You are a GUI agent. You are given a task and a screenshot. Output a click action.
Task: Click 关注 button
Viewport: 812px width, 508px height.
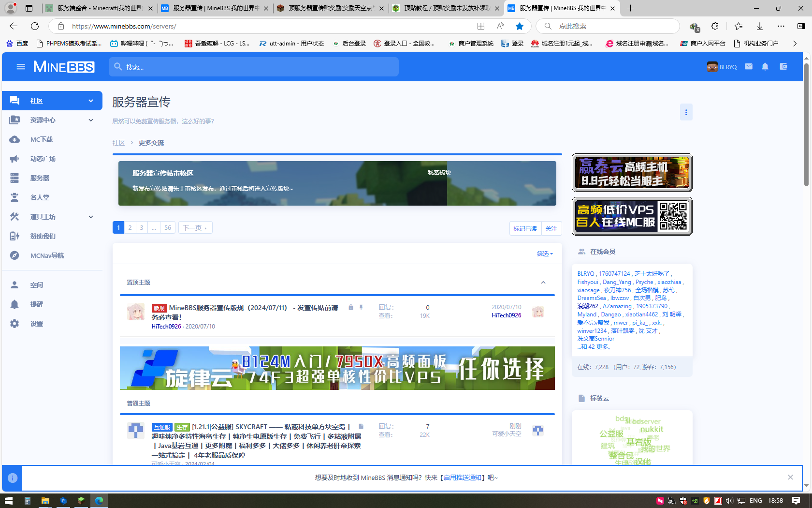(551, 228)
